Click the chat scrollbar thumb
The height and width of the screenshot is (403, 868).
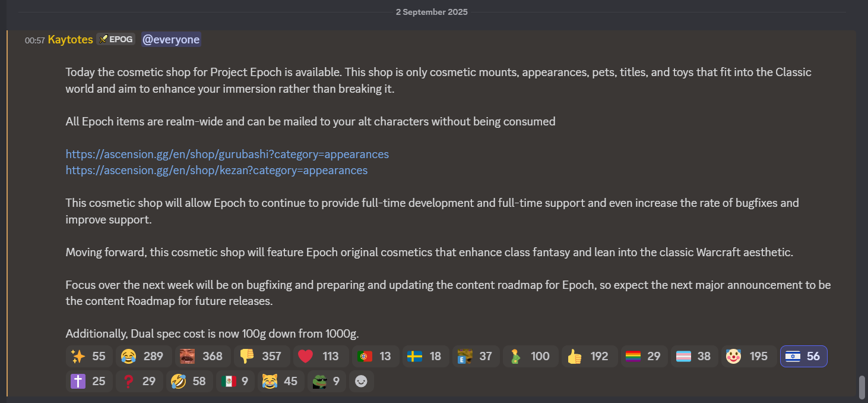tap(862, 388)
